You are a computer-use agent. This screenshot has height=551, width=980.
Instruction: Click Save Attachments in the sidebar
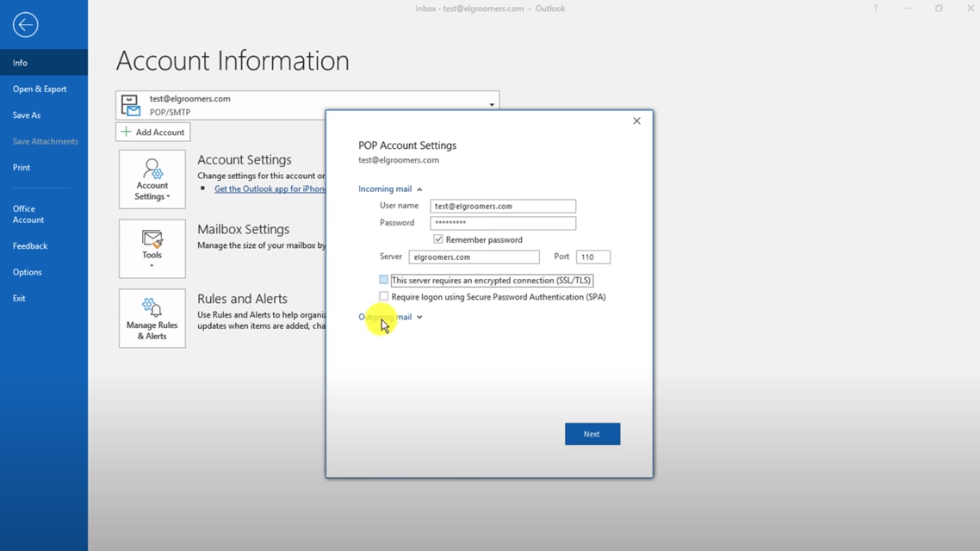point(45,141)
